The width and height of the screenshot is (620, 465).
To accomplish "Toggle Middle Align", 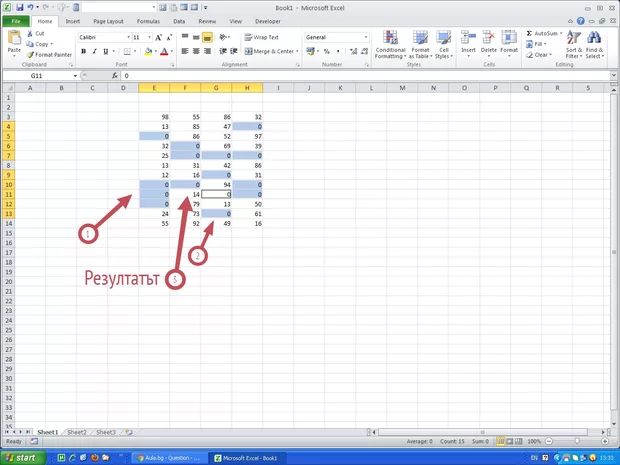I will [196, 37].
